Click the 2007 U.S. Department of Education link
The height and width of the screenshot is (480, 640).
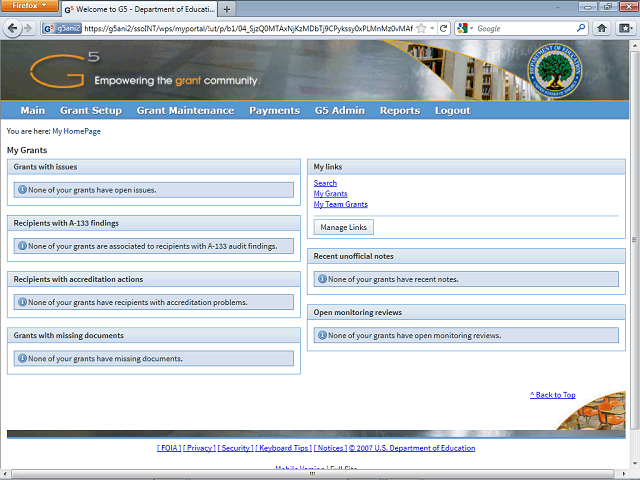pos(412,448)
